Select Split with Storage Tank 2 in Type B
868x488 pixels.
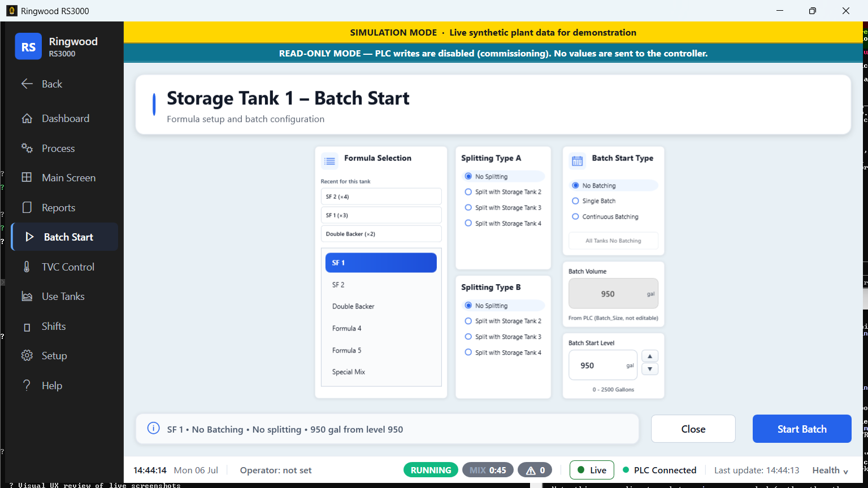point(503,321)
